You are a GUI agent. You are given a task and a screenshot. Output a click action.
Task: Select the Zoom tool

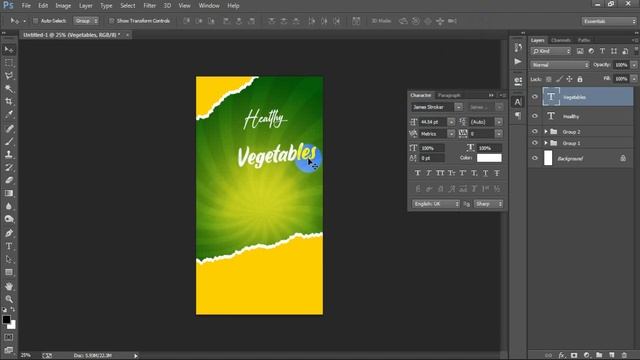click(x=9, y=299)
